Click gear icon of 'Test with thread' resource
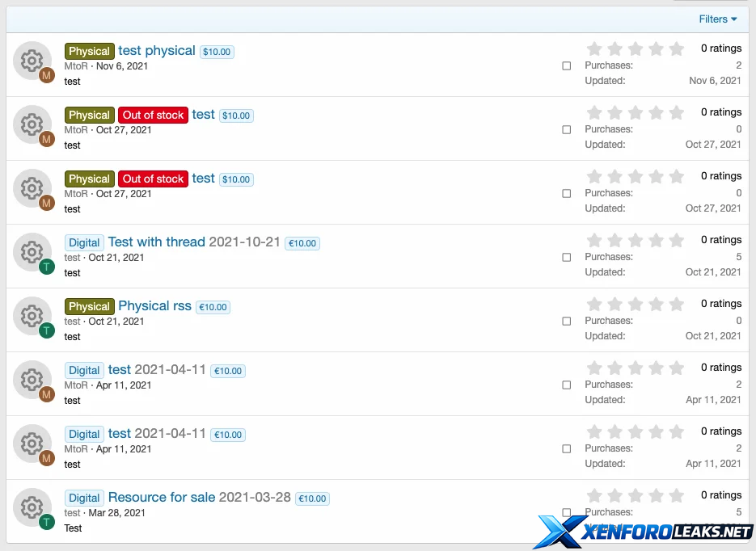Viewport: 756px width, 551px height. click(32, 251)
